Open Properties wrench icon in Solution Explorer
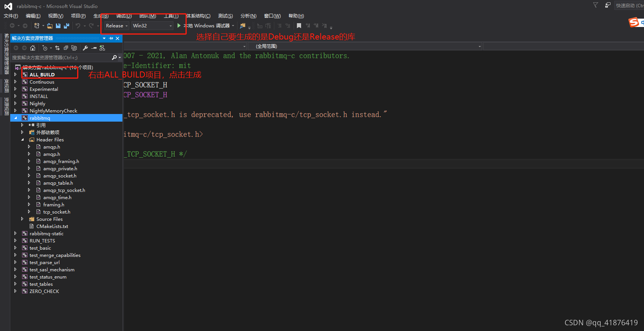This screenshot has height=331, width=644. click(x=85, y=48)
